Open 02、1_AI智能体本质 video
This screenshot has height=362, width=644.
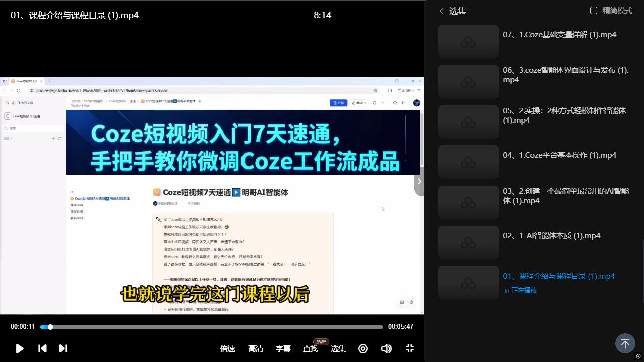click(x=551, y=236)
